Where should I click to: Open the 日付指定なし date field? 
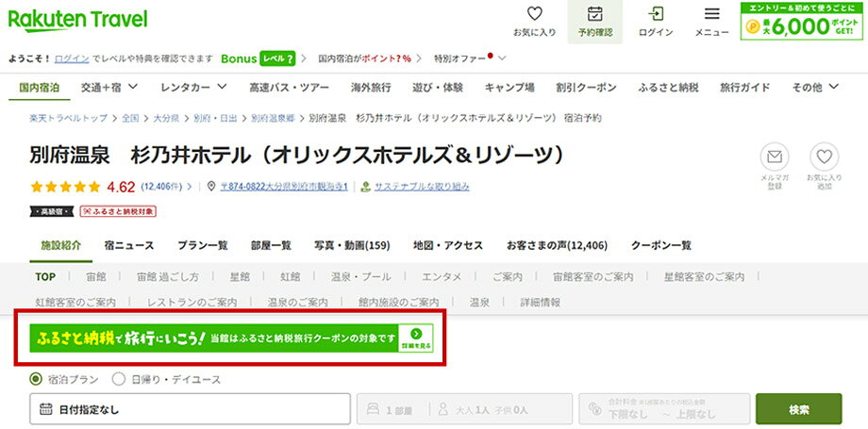[190, 409]
